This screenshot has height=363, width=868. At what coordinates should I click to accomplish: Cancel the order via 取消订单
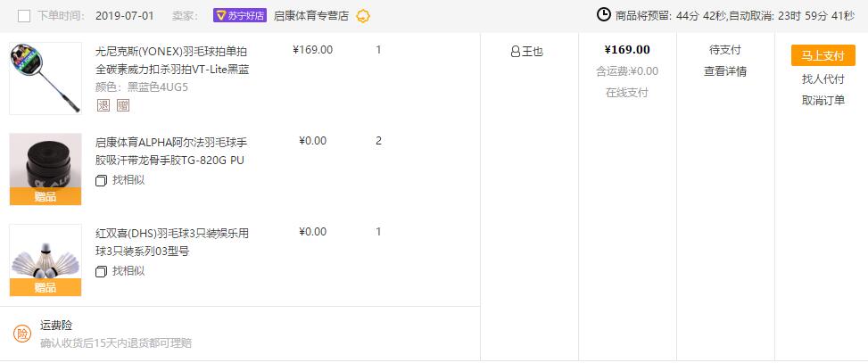(823, 100)
